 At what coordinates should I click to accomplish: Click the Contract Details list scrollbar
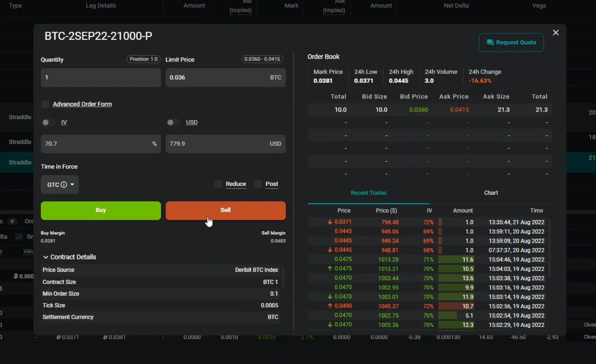click(x=283, y=276)
